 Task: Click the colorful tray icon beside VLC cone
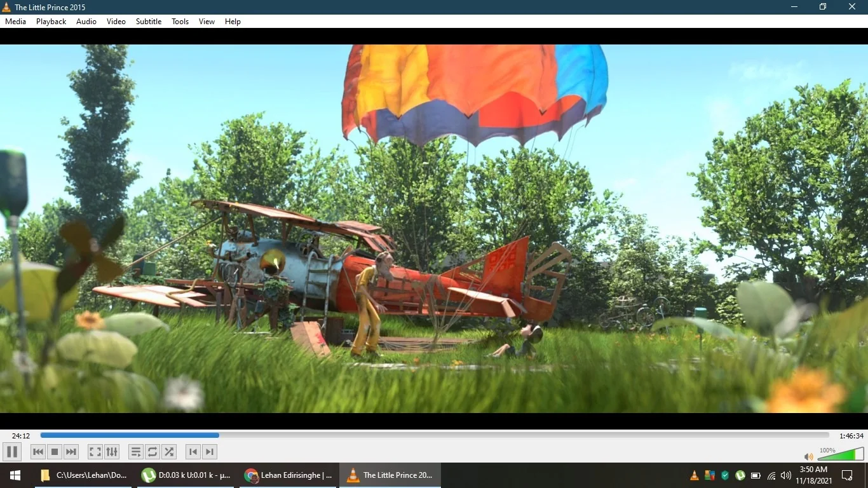pos(710,475)
